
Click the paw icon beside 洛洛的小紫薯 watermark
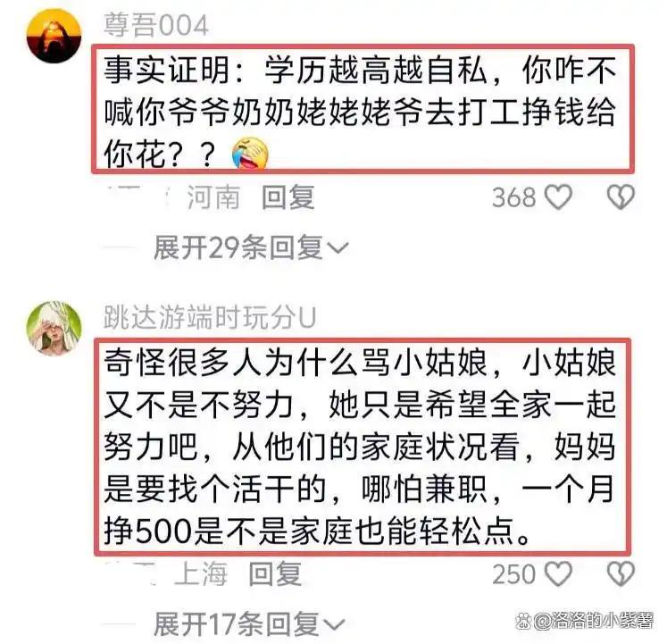tap(522, 622)
